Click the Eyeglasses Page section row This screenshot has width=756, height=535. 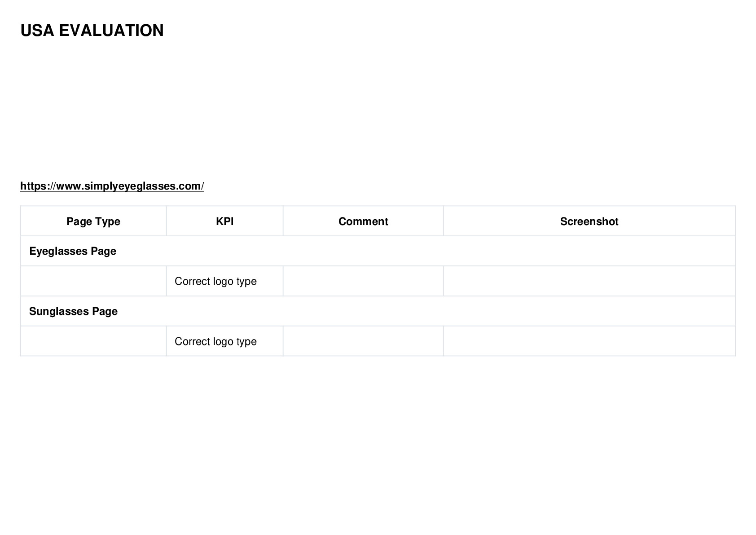(x=378, y=251)
